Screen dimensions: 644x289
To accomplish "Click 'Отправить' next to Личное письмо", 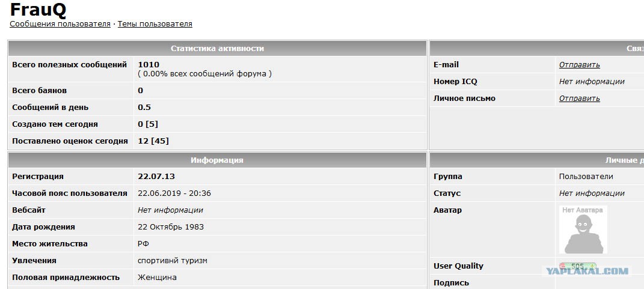I will click(x=579, y=99).
